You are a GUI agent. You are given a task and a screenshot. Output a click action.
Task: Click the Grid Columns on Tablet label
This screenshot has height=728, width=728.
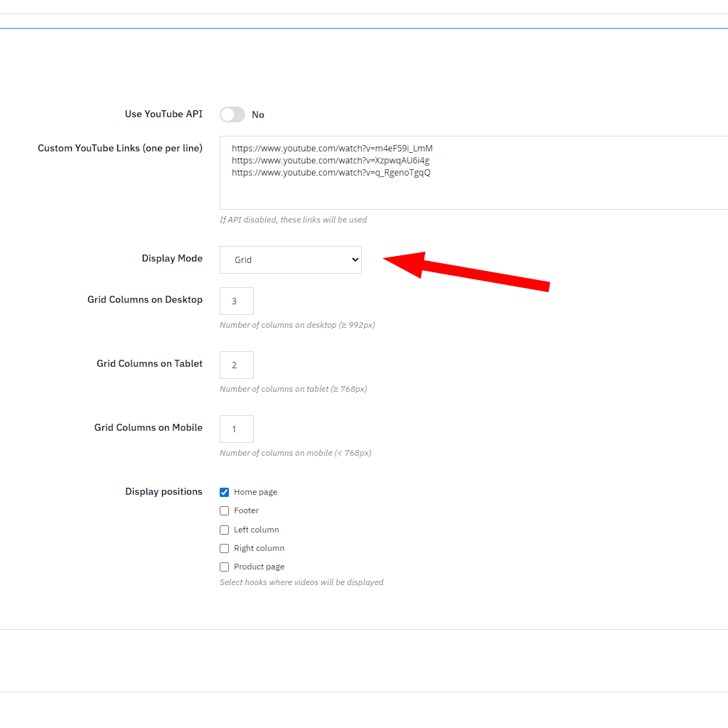[149, 364]
